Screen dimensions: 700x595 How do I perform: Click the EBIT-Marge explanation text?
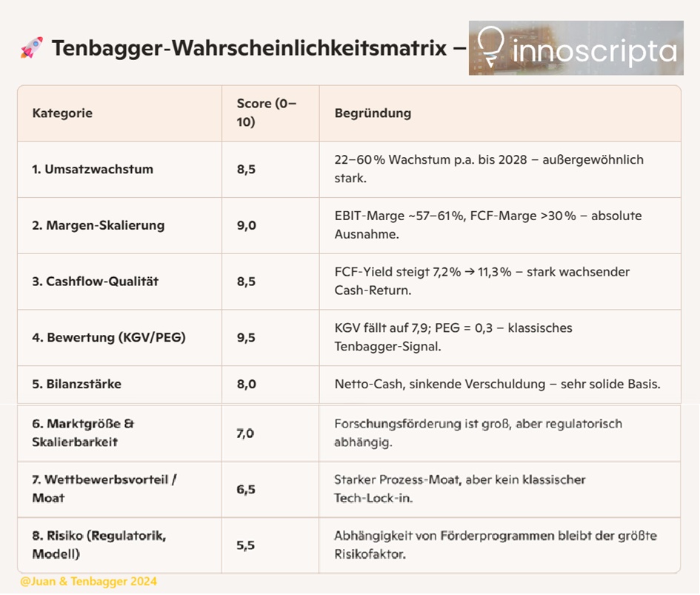tap(487, 225)
